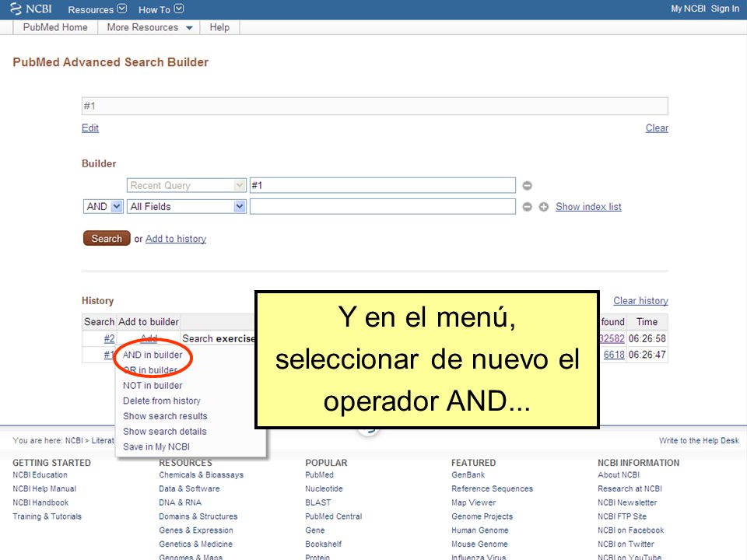The image size is (747, 560).
Task: Select Save in My NCBI menu item
Action: (156, 446)
